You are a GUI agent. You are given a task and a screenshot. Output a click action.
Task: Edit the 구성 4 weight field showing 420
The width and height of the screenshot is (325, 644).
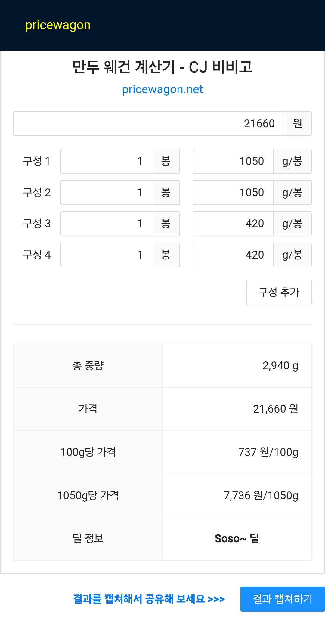[233, 255]
